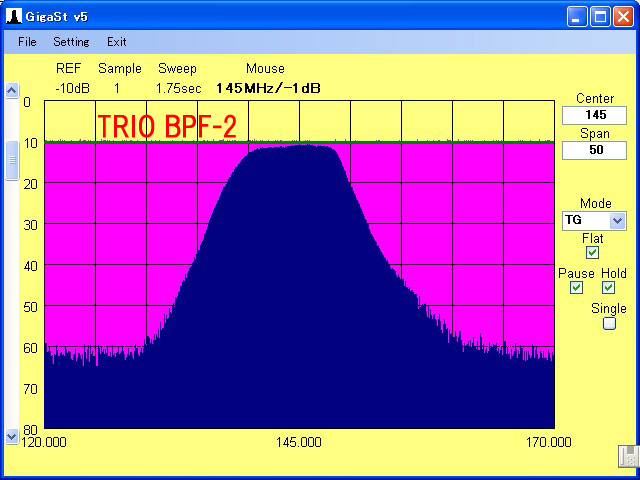Viewport: 640px width, 480px height.
Task: Click the Span input field
Action: pyautogui.click(x=594, y=150)
